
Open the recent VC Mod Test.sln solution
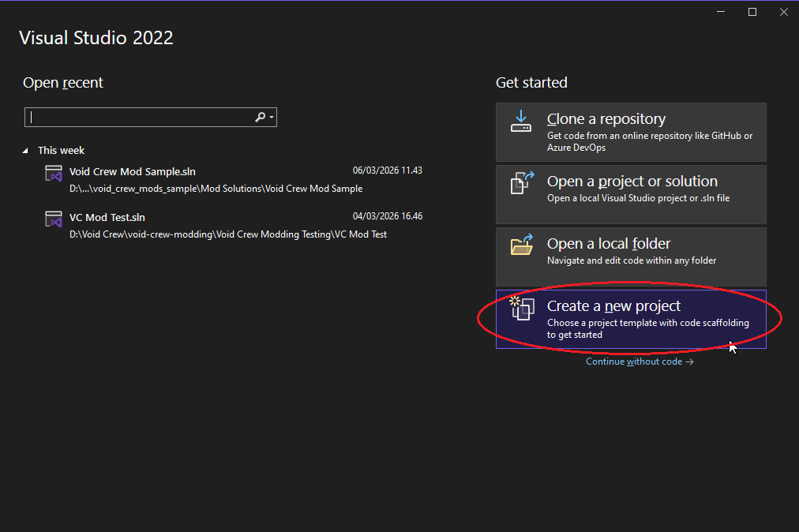[x=107, y=217]
